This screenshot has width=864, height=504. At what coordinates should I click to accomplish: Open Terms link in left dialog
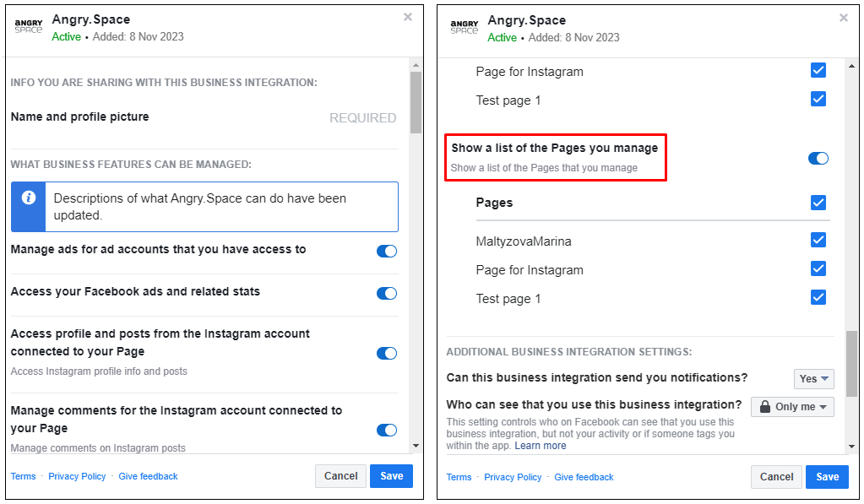click(23, 476)
